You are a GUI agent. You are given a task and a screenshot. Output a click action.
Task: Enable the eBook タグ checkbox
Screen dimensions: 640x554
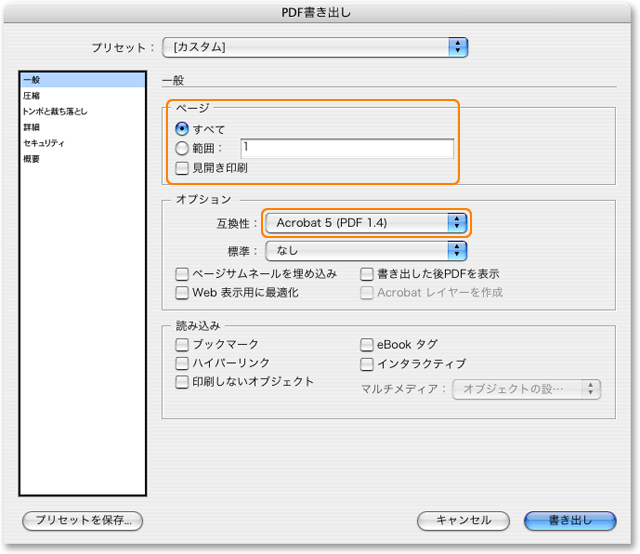click(367, 344)
